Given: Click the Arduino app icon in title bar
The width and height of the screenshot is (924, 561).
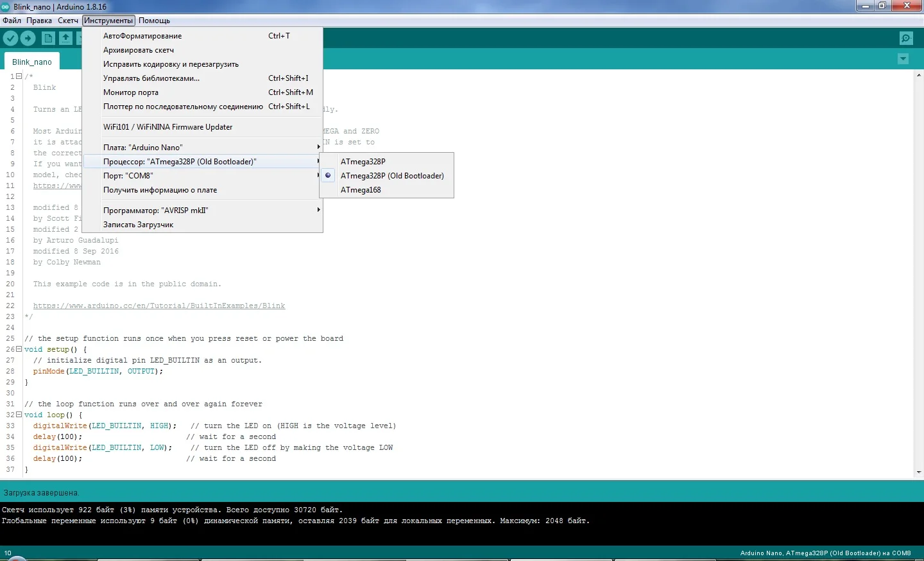Looking at the screenshot, I should (6, 6).
